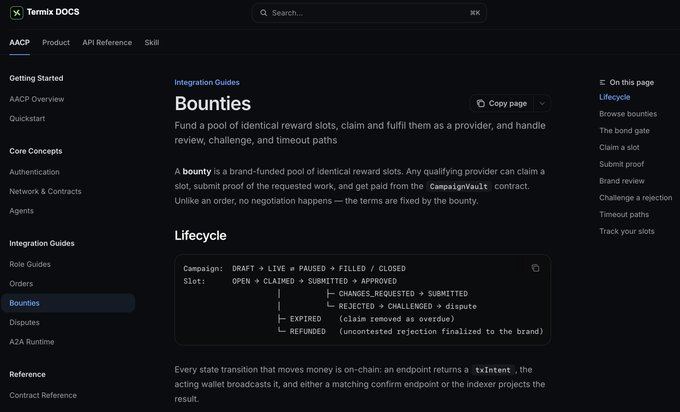Open the Skill tab
Image resolution: width=680 pixels, height=412 pixels.
(152, 43)
